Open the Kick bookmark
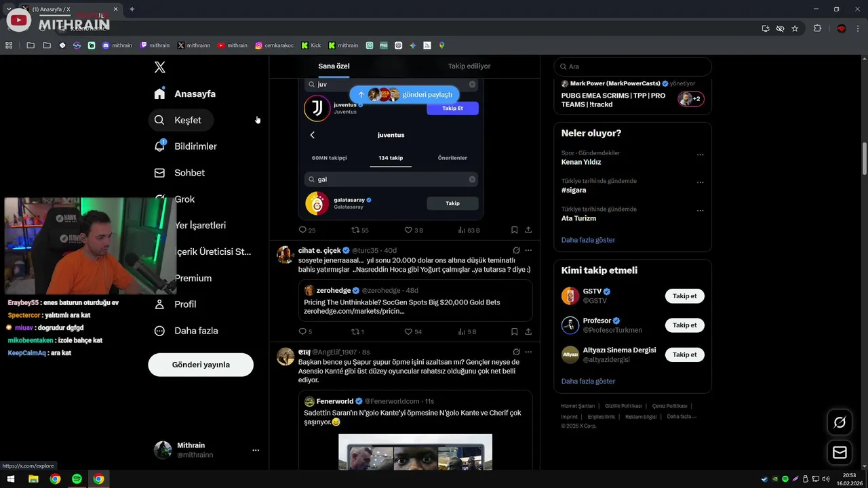This screenshot has width=868, height=488. 311,45
